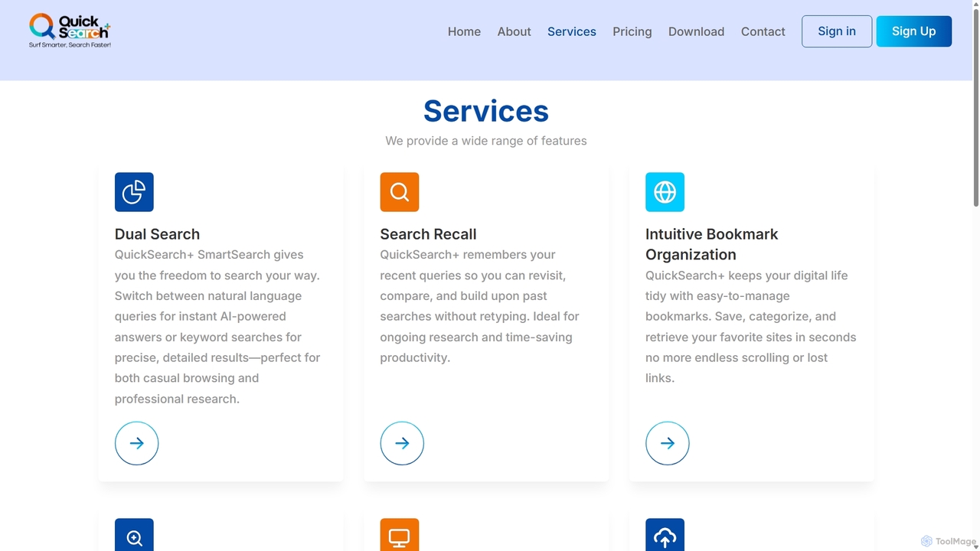
Task: Open Search Recall arrow button
Action: [402, 443]
